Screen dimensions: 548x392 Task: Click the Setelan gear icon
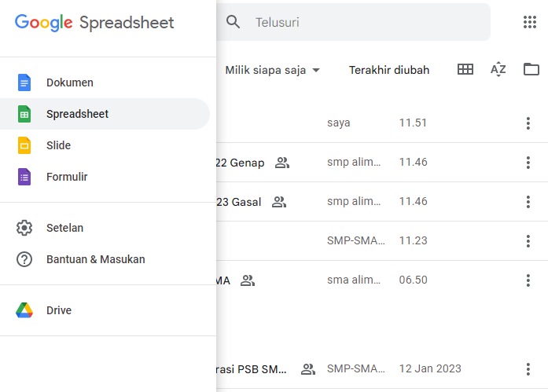pos(24,228)
